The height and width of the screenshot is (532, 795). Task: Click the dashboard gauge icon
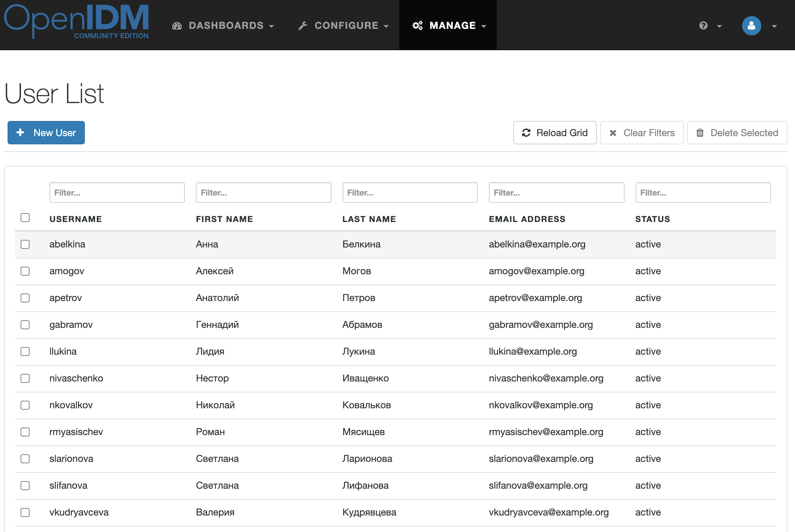point(177,26)
